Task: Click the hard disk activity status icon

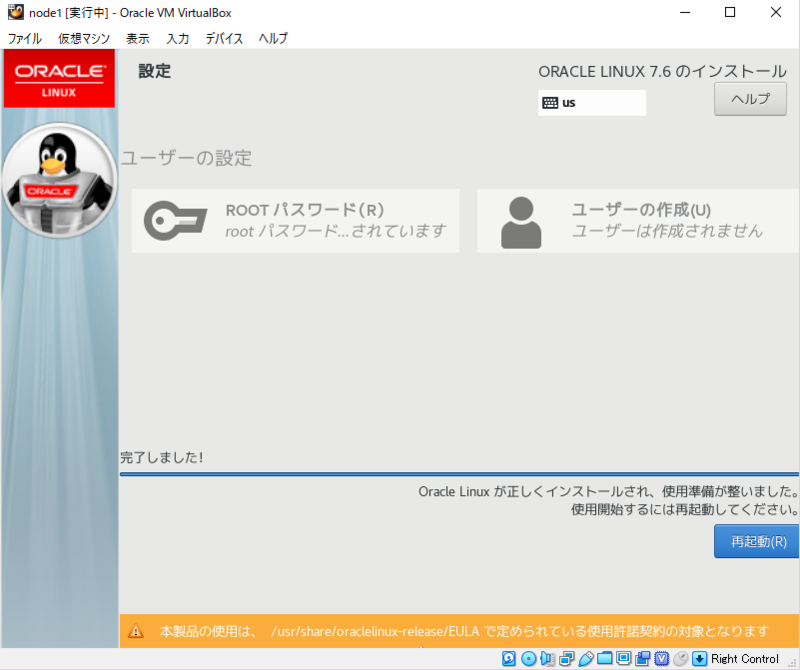Action: (509, 659)
